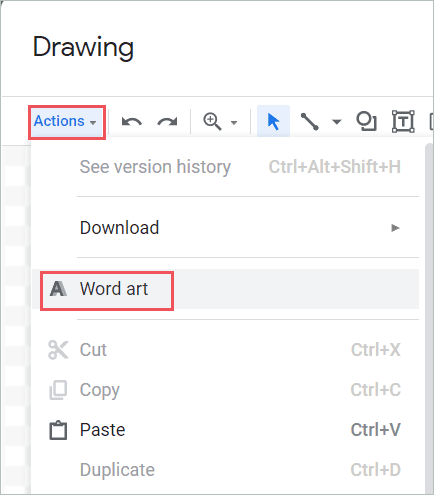This screenshot has width=434, height=495.
Task: Click the Ctrl+Alt+Shift+H shortcut text
Action: (335, 167)
